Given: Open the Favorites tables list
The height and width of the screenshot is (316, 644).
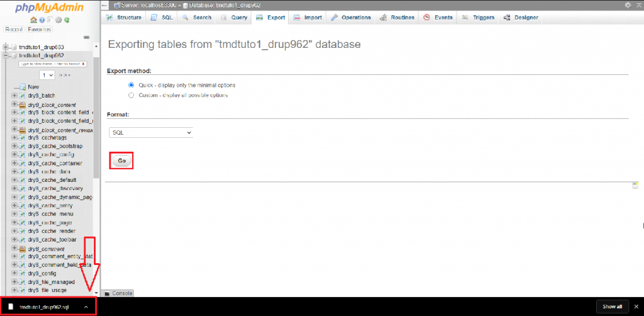Looking at the screenshot, I should coord(39,29).
